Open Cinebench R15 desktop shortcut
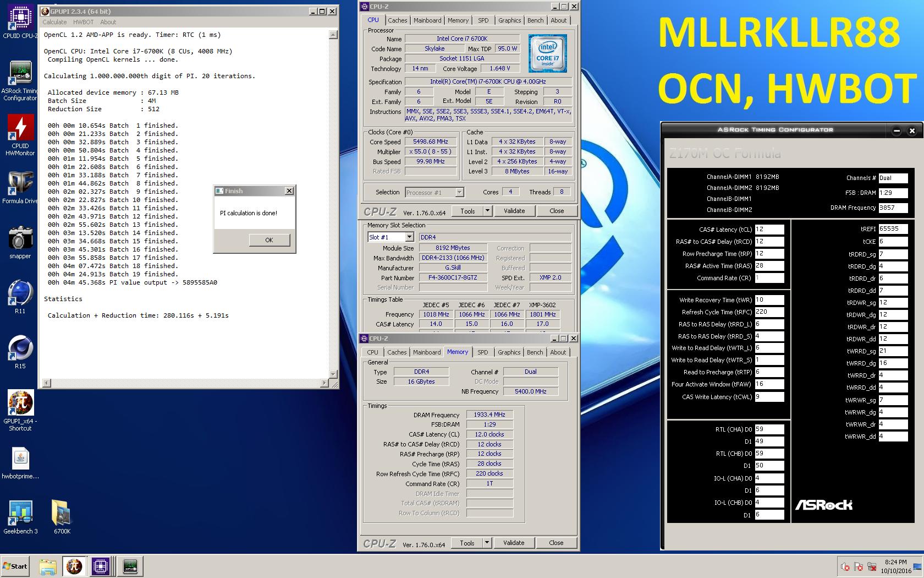This screenshot has height=578, width=924. [x=20, y=352]
